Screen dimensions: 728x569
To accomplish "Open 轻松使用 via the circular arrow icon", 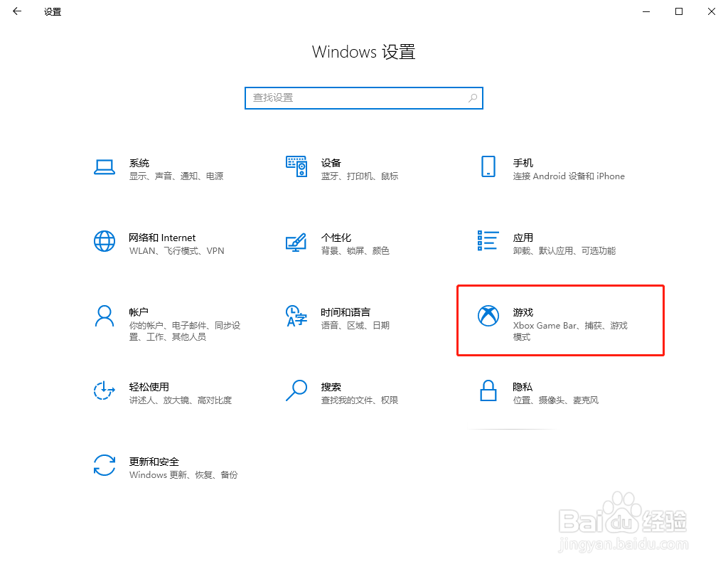I will (105, 390).
